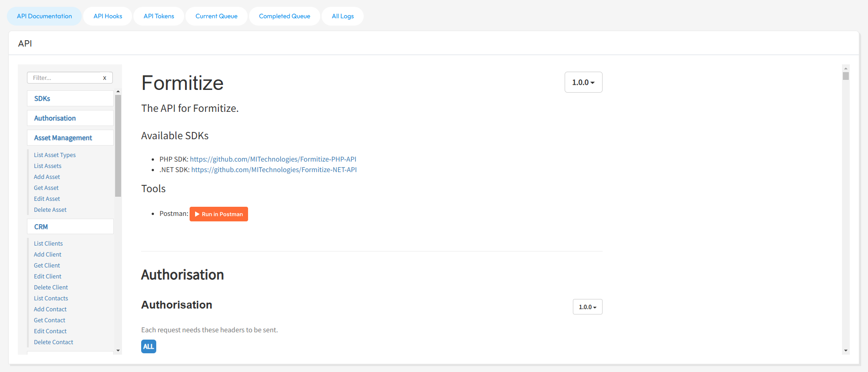This screenshot has width=868, height=372.
Task: Open List Contacts endpoint
Action: [x=51, y=299]
